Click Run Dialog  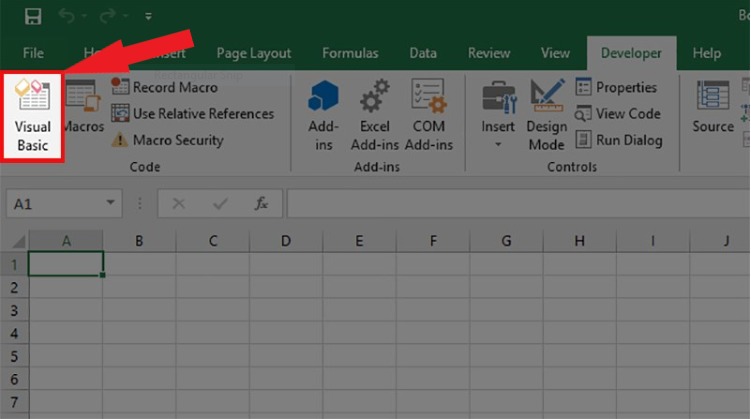pos(619,140)
